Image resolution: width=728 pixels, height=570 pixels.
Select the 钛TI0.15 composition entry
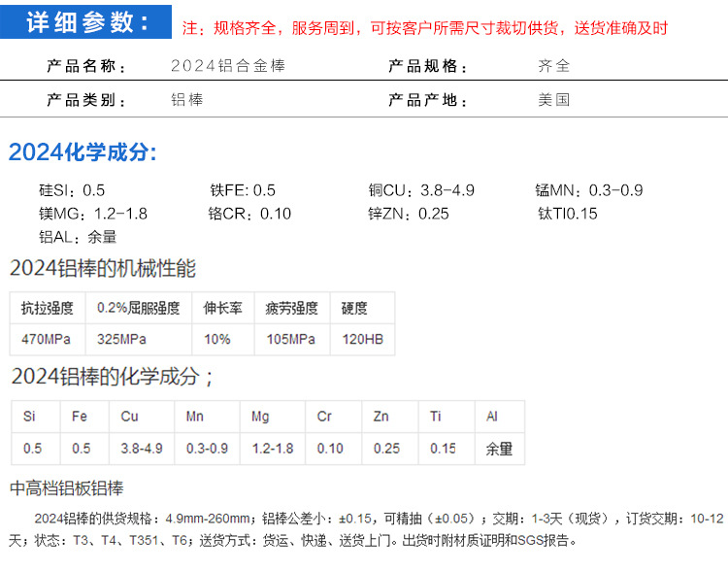tap(568, 214)
